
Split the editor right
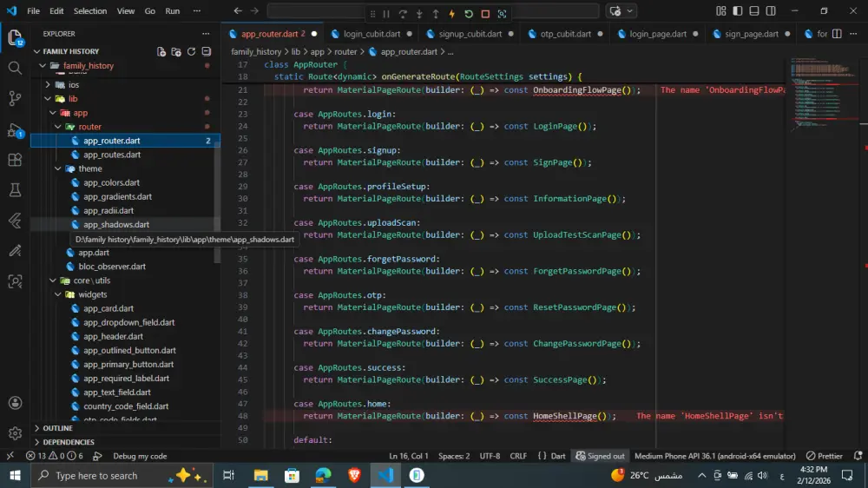tap(837, 34)
